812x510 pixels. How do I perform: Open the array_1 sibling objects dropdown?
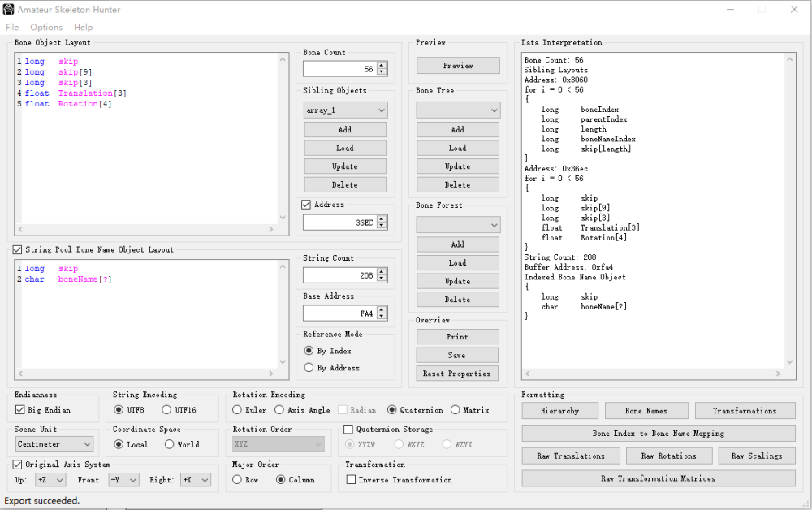[344, 110]
